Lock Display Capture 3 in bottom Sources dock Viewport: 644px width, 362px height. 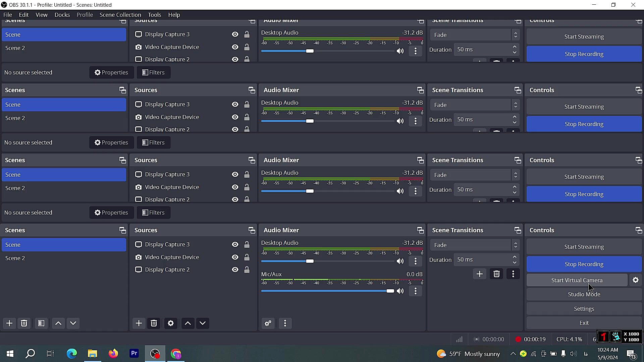[247, 244]
